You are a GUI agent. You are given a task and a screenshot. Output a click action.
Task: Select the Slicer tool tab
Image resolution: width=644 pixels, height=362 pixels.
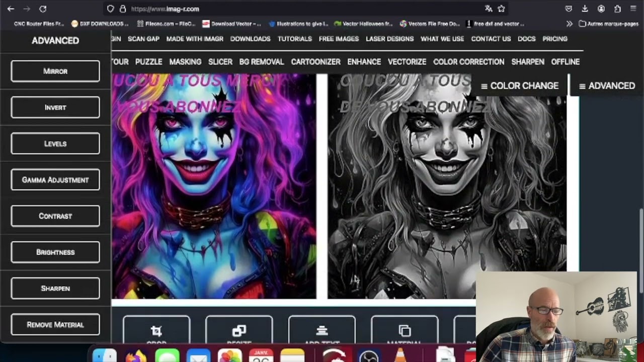[220, 62]
